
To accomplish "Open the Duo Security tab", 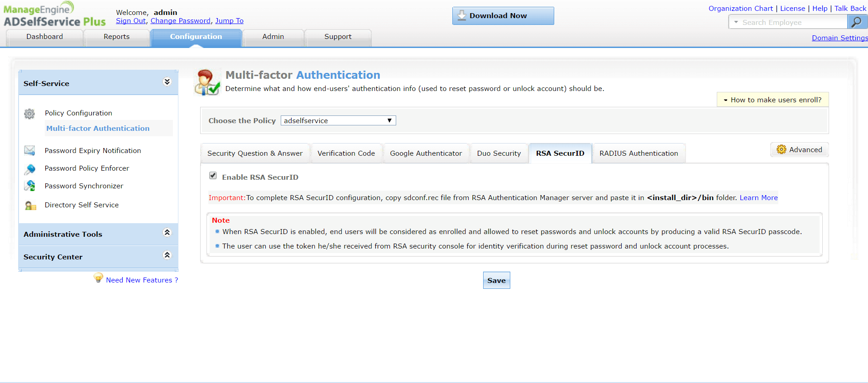I will coord(499,153).
